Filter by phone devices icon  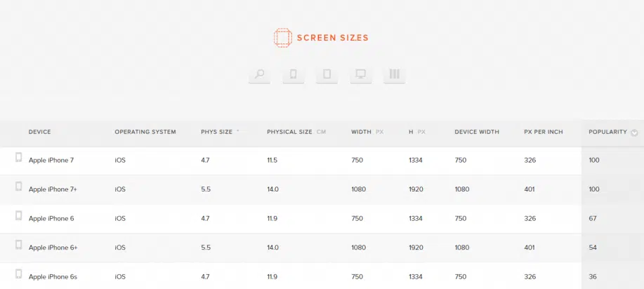pyautogui.click(x=294, y=74)
